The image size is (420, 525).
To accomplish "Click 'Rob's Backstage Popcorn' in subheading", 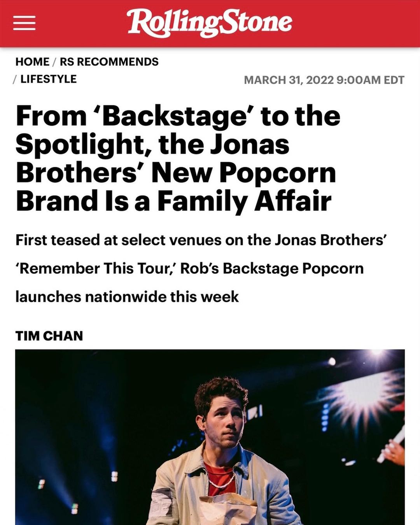I will [272, 268].
